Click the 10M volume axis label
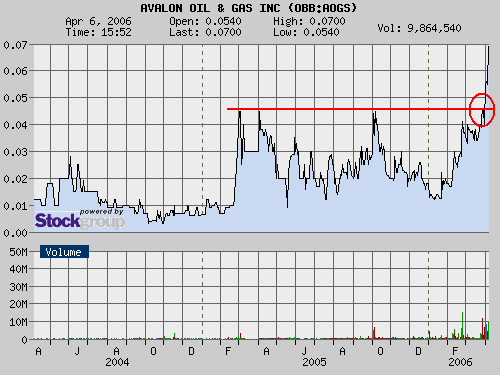The width and height of the screenshot is (500, 375). coord(18,322)
